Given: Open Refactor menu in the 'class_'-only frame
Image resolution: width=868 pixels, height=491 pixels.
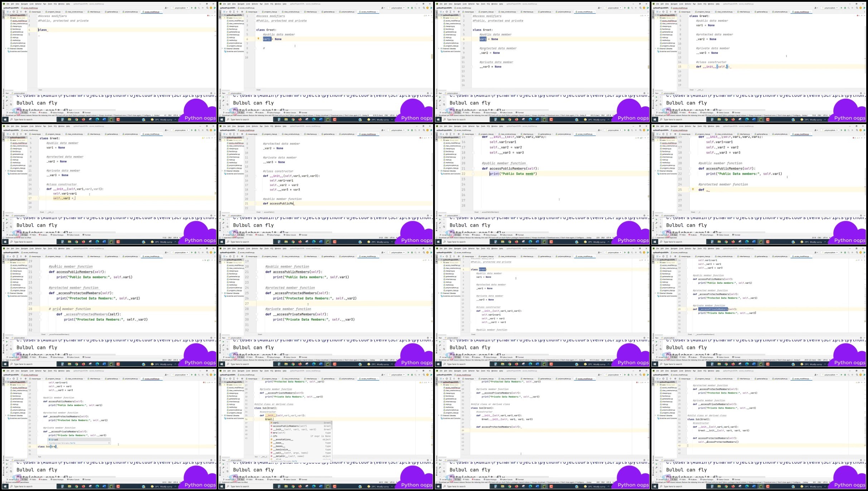Looking at the screenshot, I should 38,4.
